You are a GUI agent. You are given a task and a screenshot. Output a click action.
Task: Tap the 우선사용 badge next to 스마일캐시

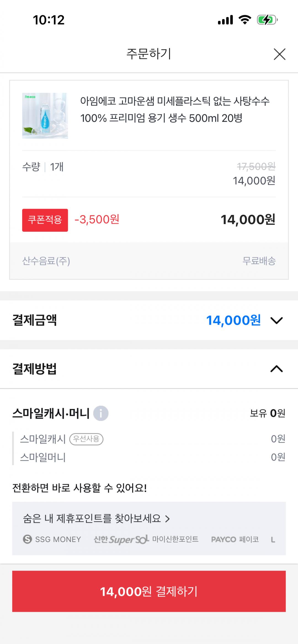coord(86,439)
